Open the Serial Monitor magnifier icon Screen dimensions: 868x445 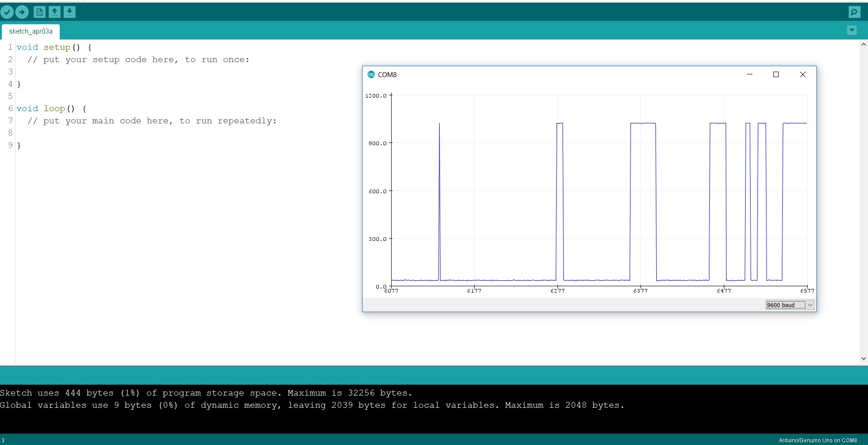pos(854,12)
